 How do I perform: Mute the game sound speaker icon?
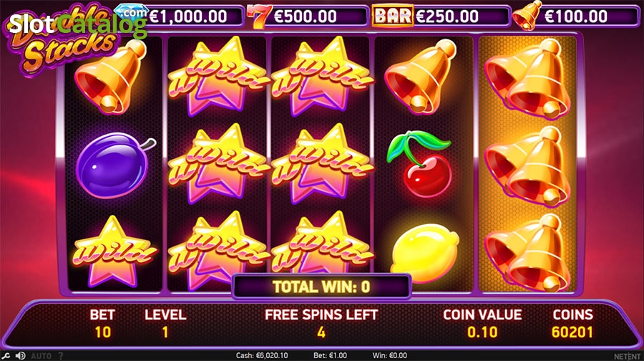pos(20,356)
